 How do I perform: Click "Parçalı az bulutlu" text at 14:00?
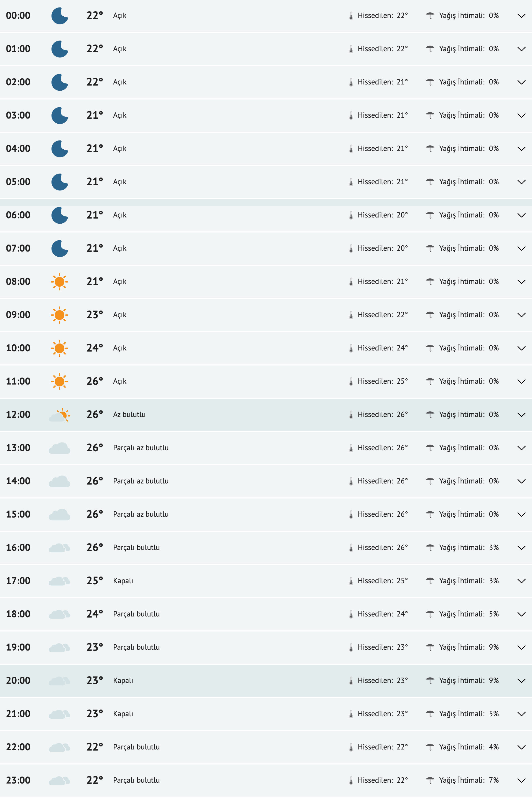click(141, 481)
